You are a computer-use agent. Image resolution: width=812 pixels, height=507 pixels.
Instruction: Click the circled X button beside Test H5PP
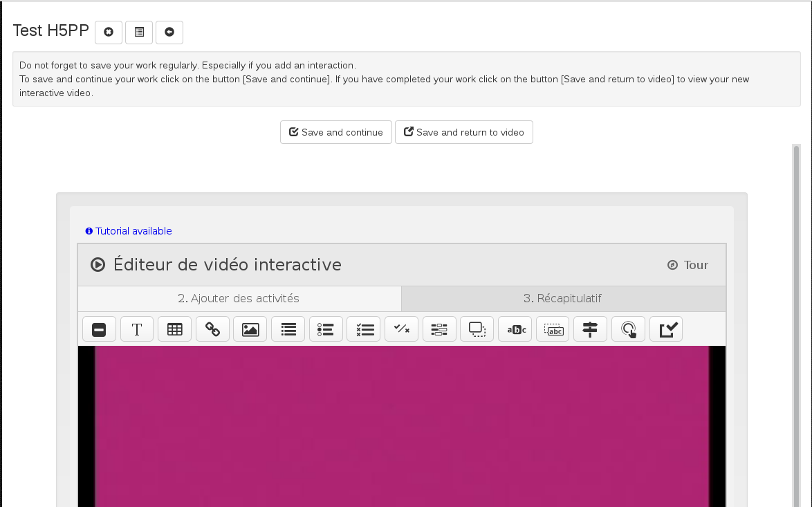[x=109, y=32]
